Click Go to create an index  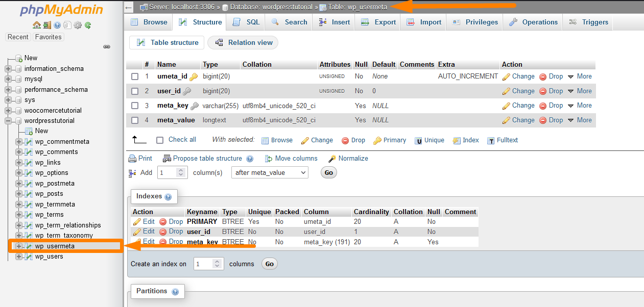270,264
